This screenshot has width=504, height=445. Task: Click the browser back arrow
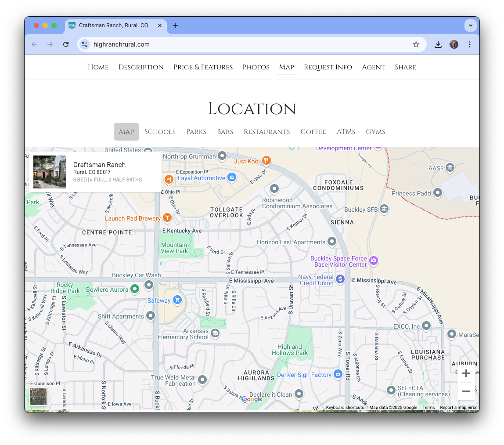click(34, 44)
